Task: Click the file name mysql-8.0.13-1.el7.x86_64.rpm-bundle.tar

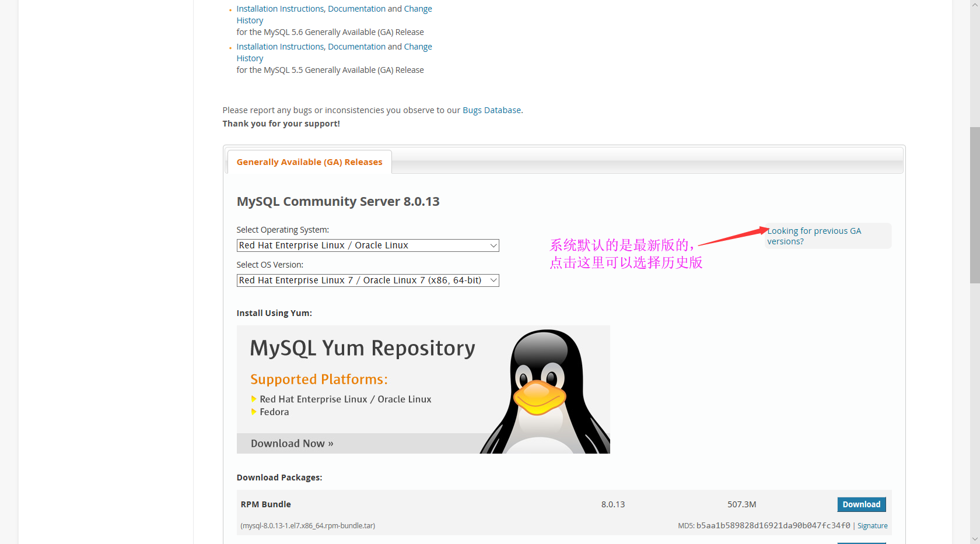Action: [x=308, y=526]
